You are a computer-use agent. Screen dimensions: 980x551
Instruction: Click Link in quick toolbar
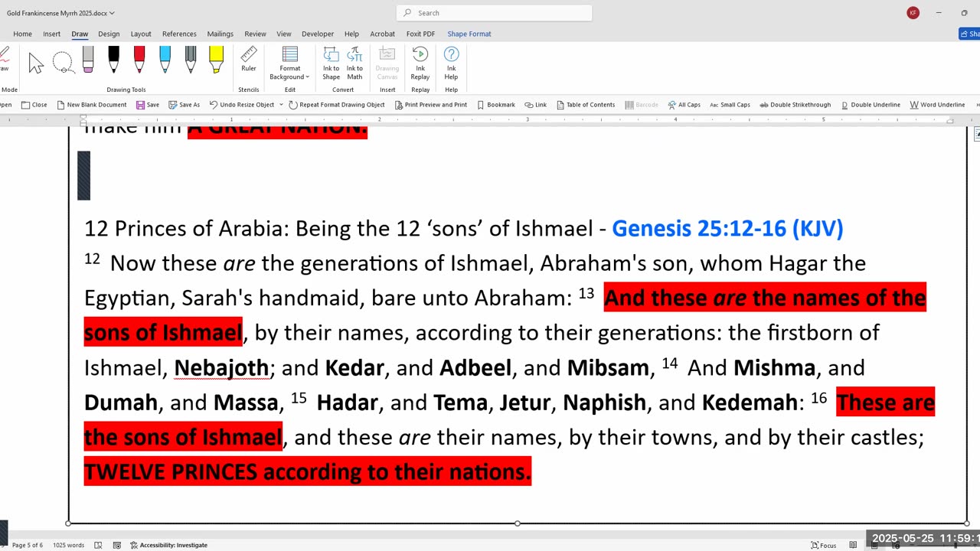click(536, 105)
